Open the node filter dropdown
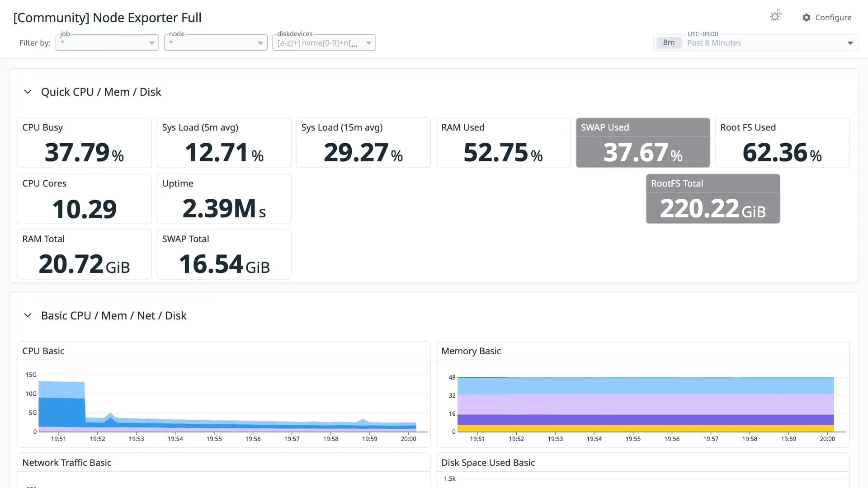The image size is (868, 488). click(x=216, y=42)
